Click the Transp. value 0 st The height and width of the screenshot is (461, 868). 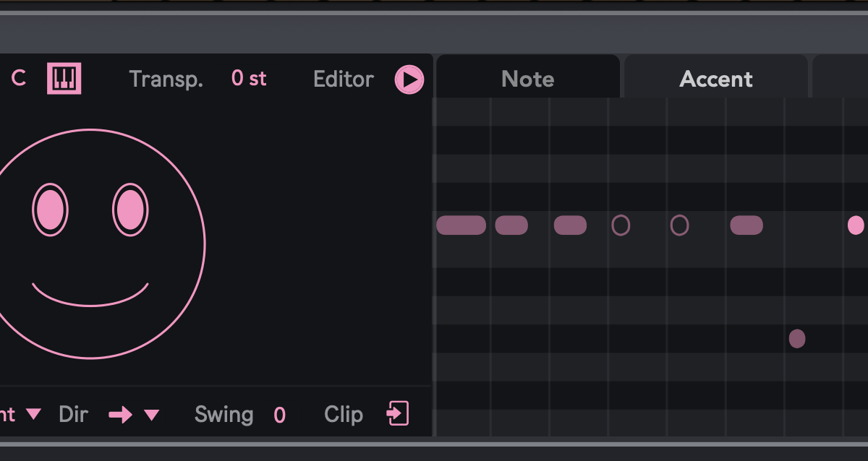[x=249, y=79]
